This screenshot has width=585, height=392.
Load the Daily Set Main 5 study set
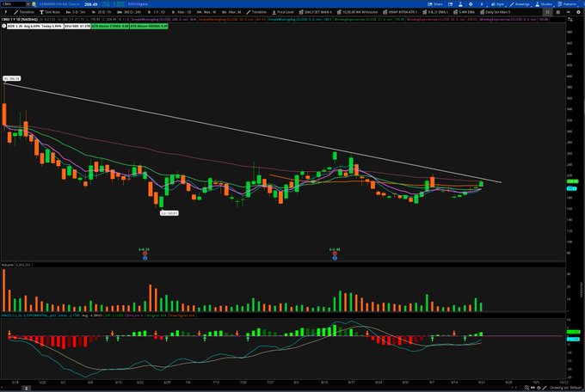495,12
